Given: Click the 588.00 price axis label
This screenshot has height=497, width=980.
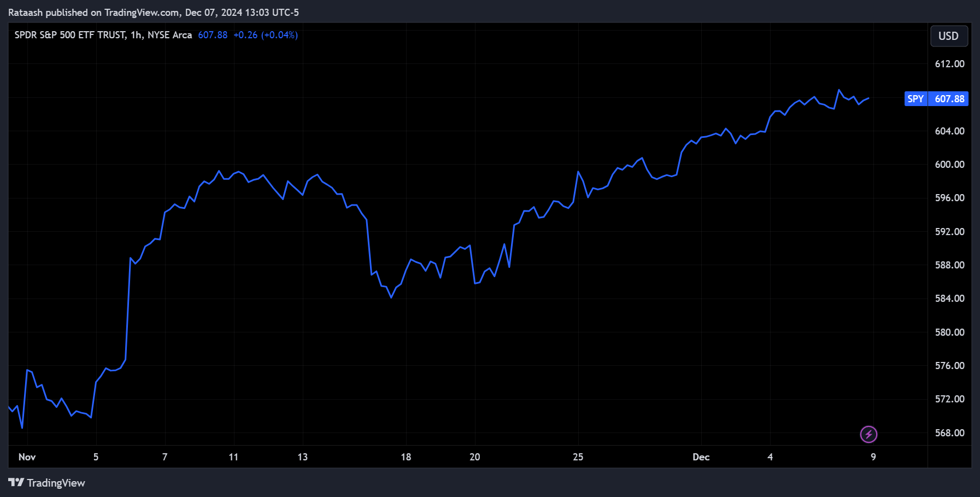Looking at the screenshot, I should coord(949,265).
